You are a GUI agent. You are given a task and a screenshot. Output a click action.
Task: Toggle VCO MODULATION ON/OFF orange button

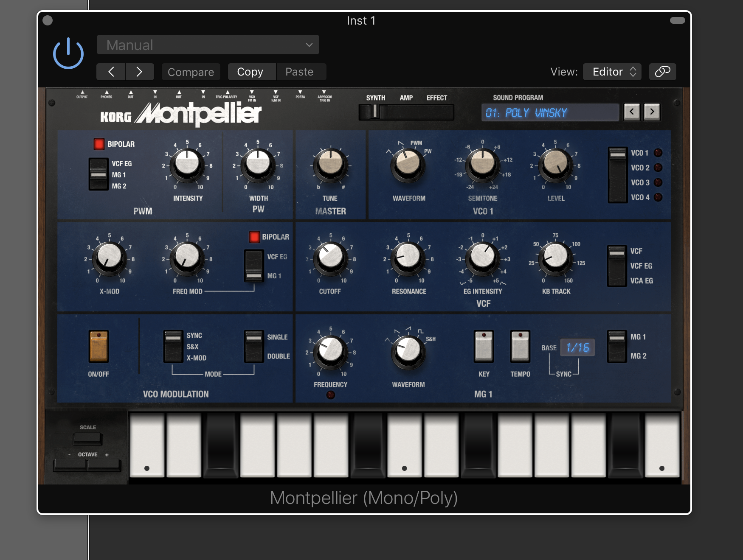pyautogui.click(x=99, y=346)
